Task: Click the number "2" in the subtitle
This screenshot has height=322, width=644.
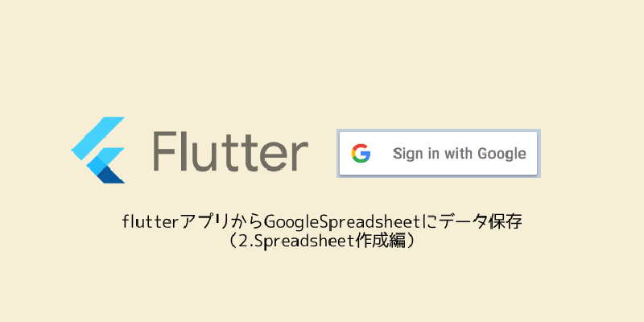Action: coord(246,241)
